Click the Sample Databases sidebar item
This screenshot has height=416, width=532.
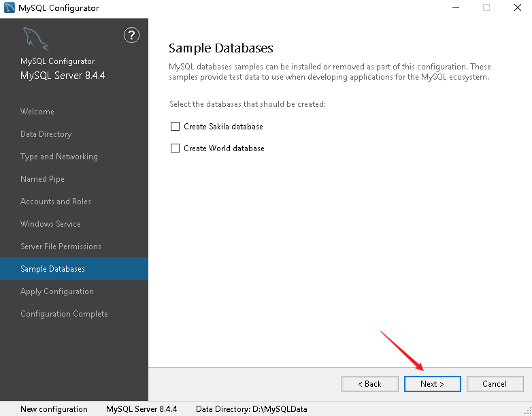(x=52, y=269)
